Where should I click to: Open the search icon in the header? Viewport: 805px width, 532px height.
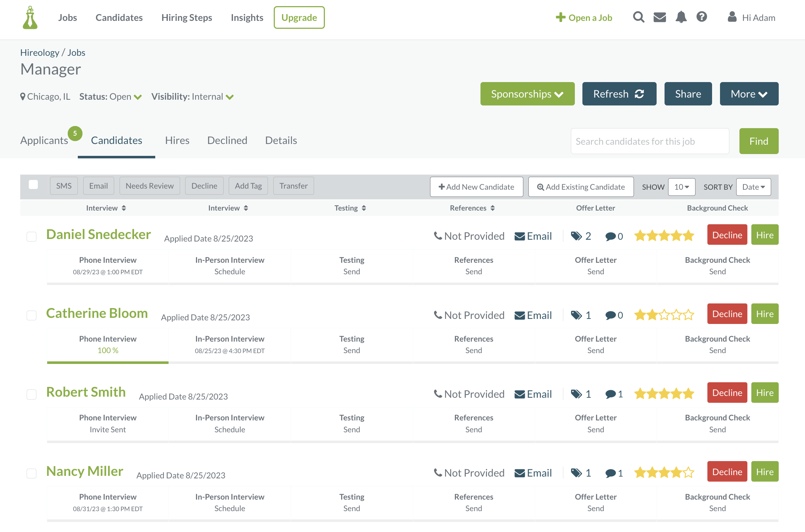click(638, 17)
